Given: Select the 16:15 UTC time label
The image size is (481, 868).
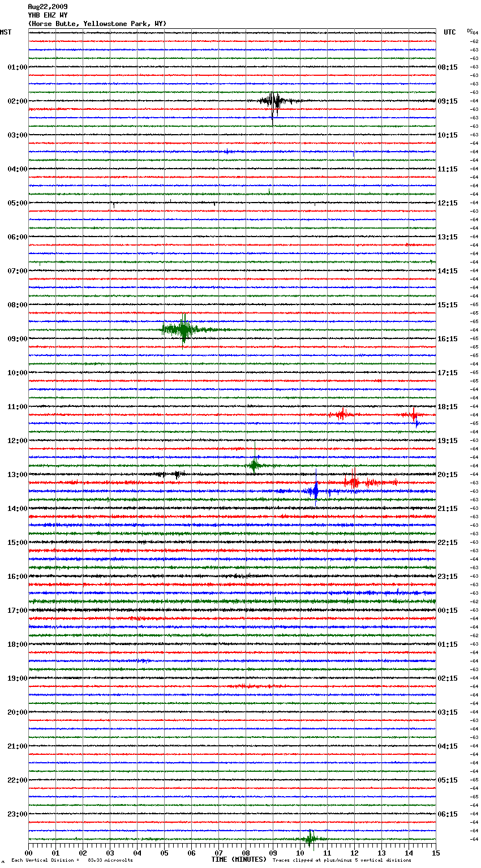Looking at the screenshot, I should coord(448,339).
